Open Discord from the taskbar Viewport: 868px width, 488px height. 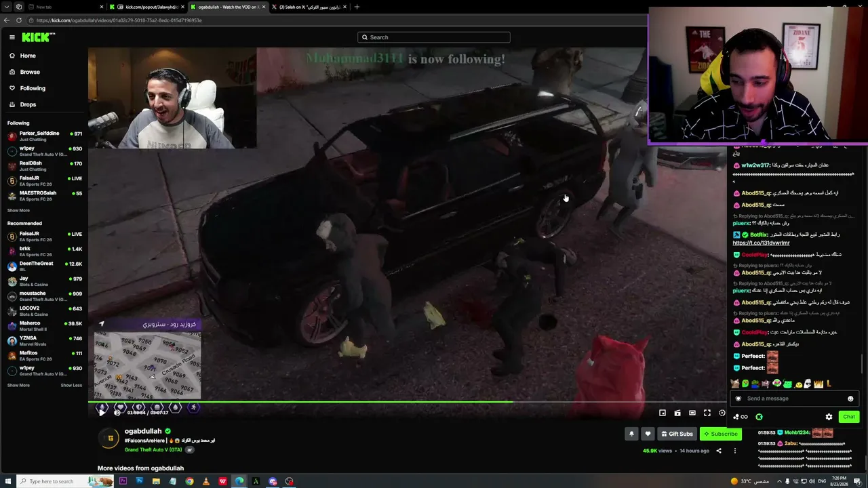273,481
